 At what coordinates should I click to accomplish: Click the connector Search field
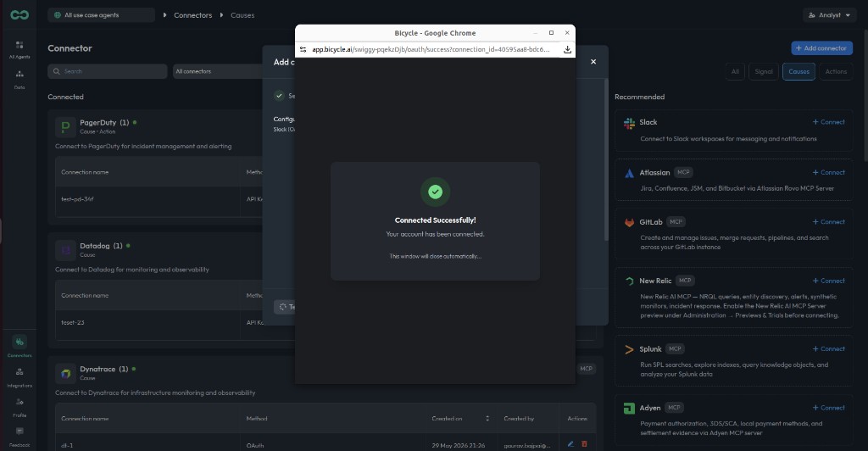(108, 71)
